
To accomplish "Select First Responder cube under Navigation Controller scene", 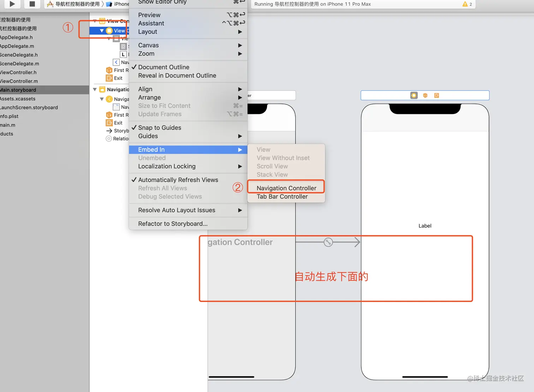I will [x=109, y=115].
